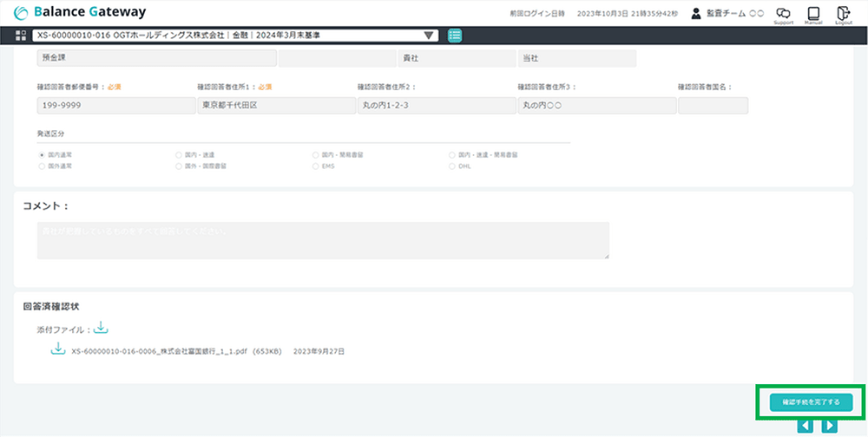Download the 株式会社富国銀行 PDF file icon
The image size is (868, 437).
(59, 349)
